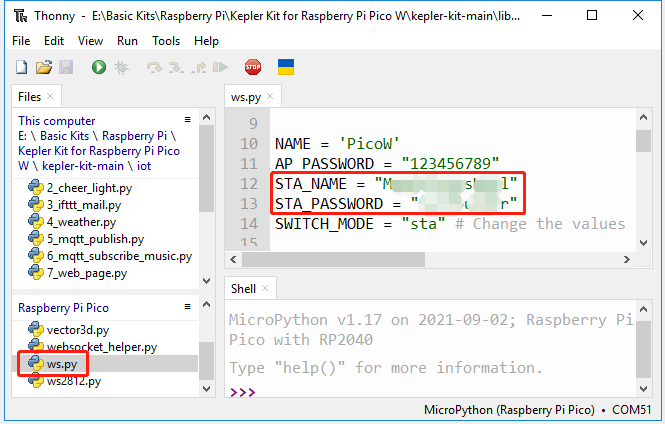Click the Ukraine flag icon
The height and width of the screenshot is (424, 665).
[x=286, y=67]
